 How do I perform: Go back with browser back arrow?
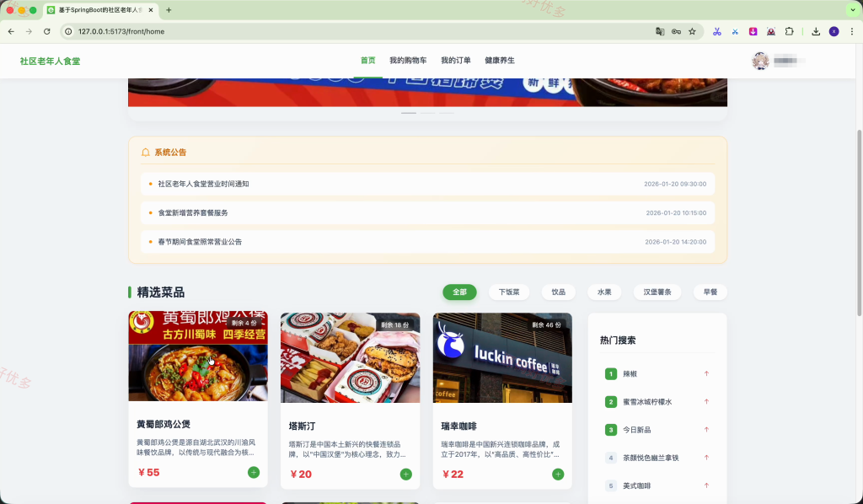[11, 31]
